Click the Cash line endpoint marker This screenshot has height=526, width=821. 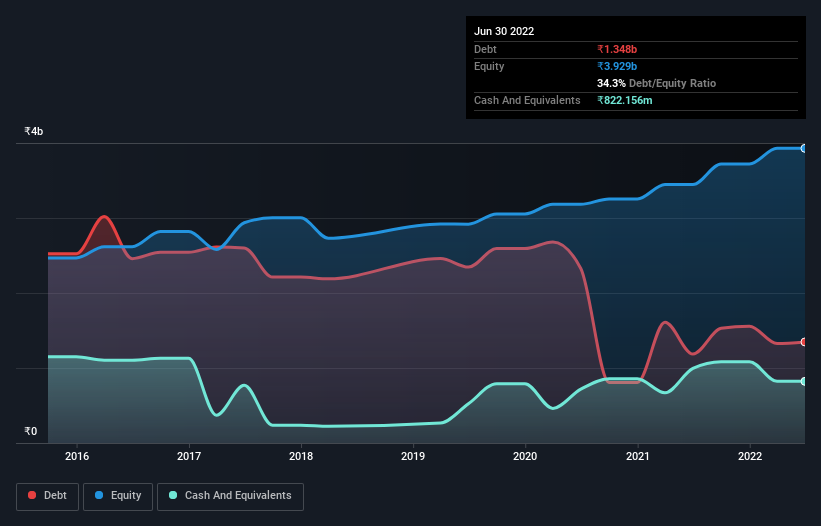pyautogui.click(x=804, y=382)
